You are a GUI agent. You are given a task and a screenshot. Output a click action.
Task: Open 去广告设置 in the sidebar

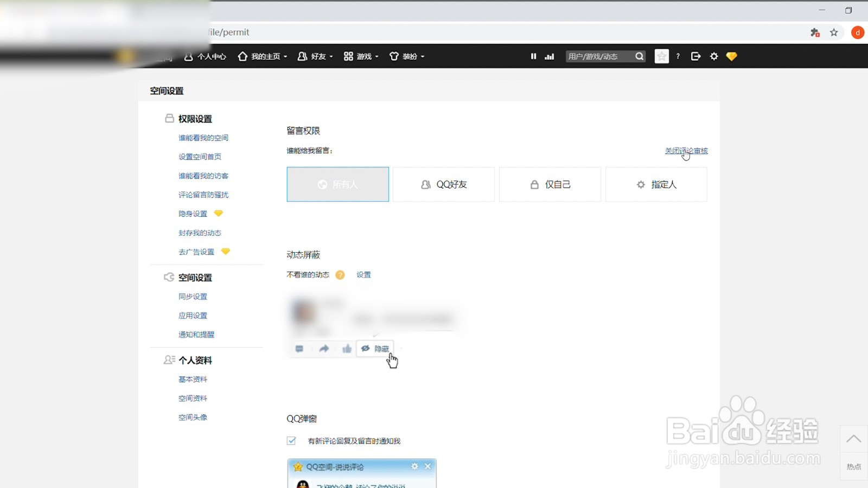coord(196,252)
